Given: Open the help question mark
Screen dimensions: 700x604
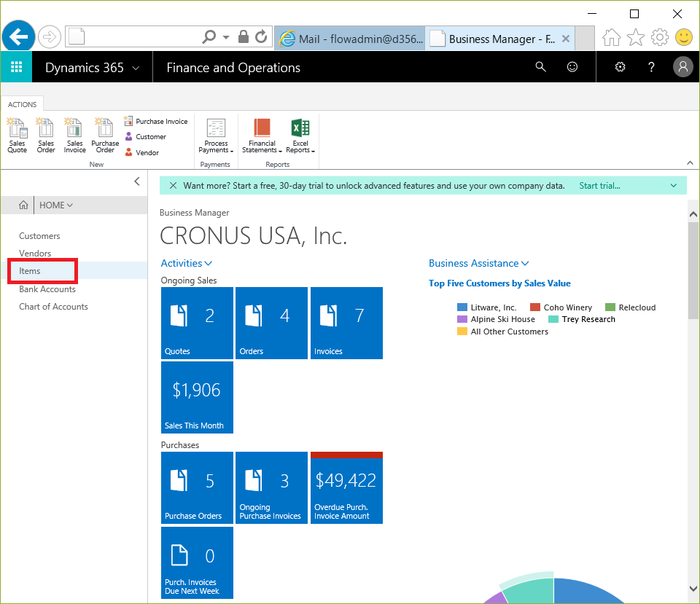Looking at the screenshot, I should pyautogui.click(x=651, y=67).
